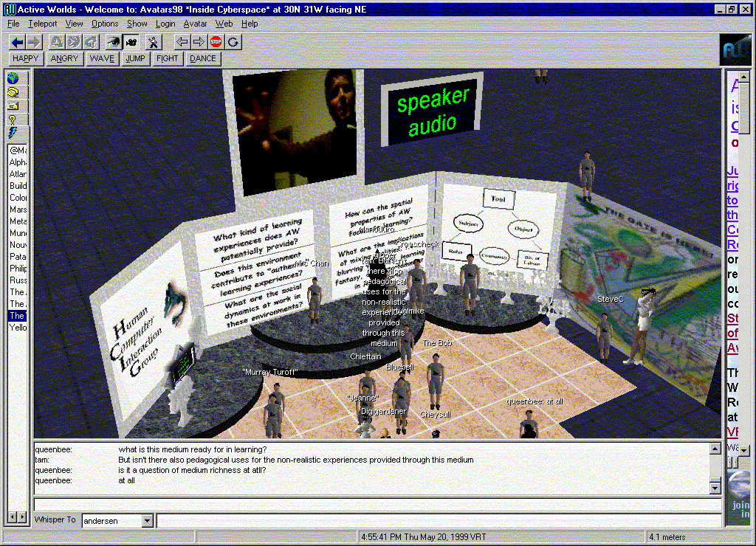Open the Avatar menu
Viewport: 756px width, 546px height.
click(195, 24)
